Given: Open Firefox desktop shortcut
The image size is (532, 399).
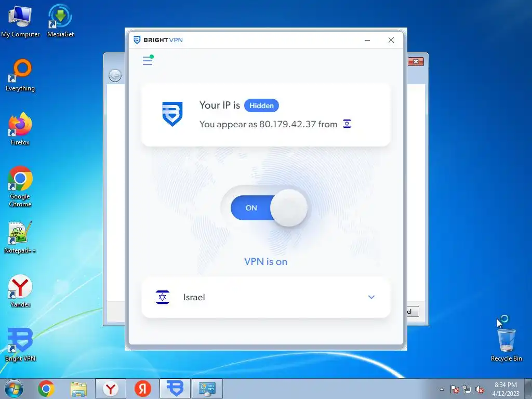Looking at the screenshot, I should click(20, 129).
